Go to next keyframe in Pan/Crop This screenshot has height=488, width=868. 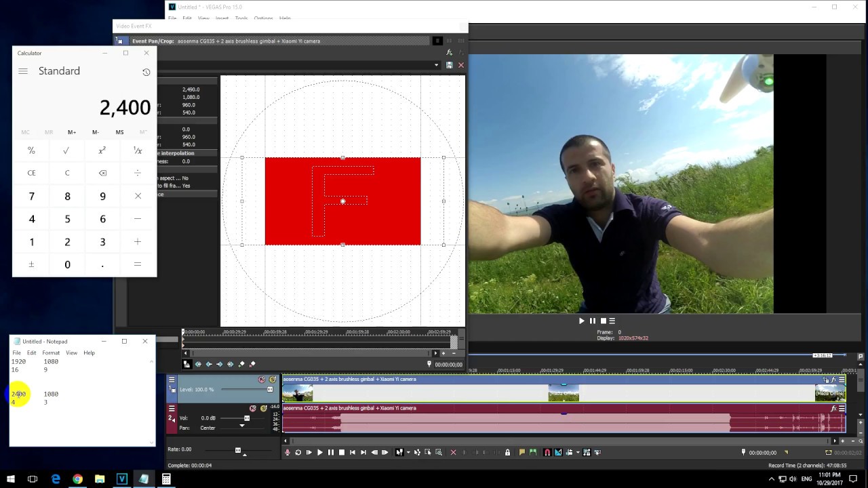pyautogui.click(x=220, y=365)
